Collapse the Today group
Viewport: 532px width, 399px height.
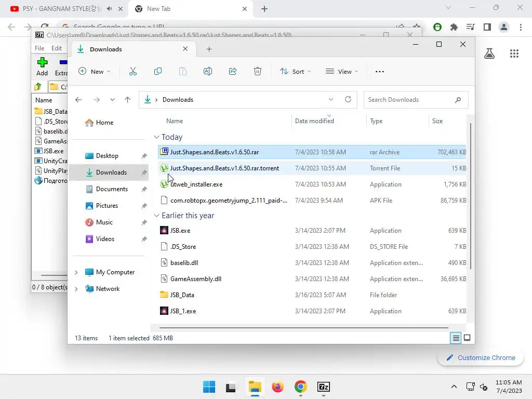point(156,137)
